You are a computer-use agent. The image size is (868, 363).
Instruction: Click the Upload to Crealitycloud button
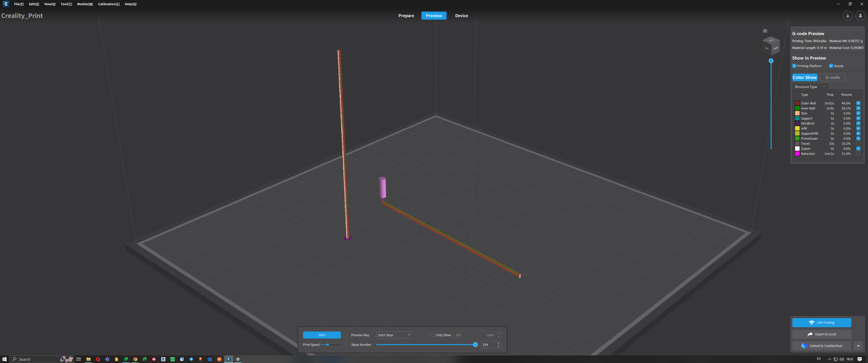coord(822,346)
